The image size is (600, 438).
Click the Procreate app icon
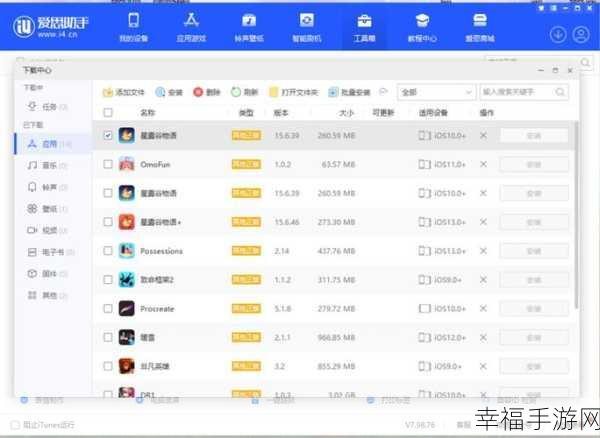click(x=126, y=308)
